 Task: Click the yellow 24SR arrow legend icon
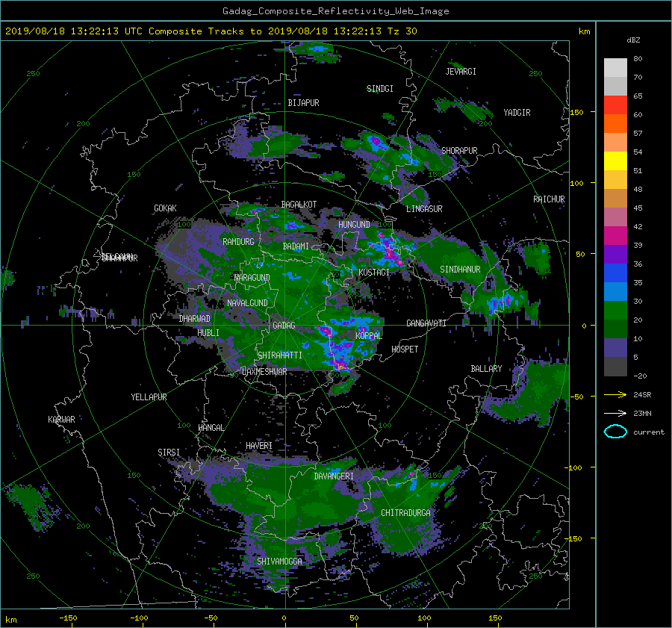[x=615, y=394]
